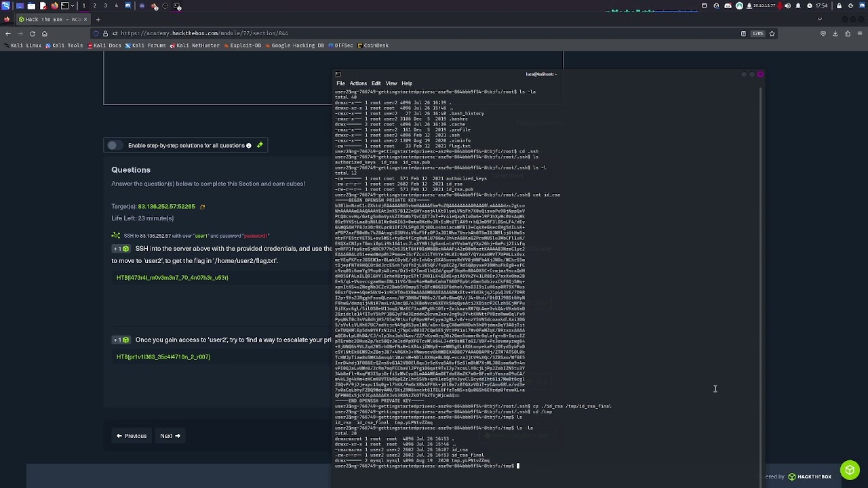Click the info icon beside step-by-step solutions
The image size is (868, 488).
tap(248, 145)
